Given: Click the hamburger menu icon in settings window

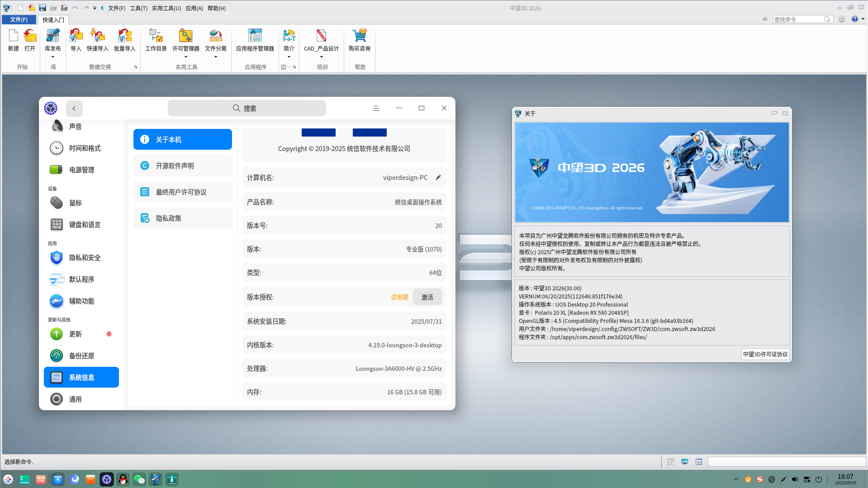Looking at the screenshot, I should (376, 108).
